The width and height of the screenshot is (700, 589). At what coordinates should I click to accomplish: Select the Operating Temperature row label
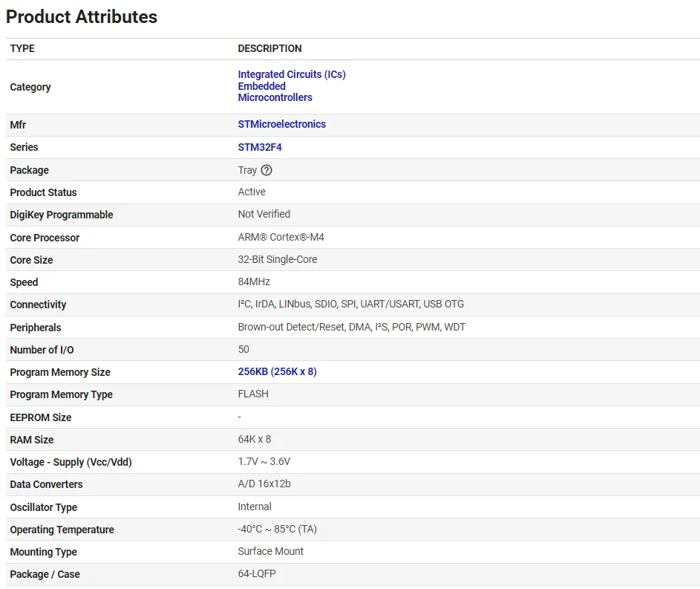pos(62,530)
